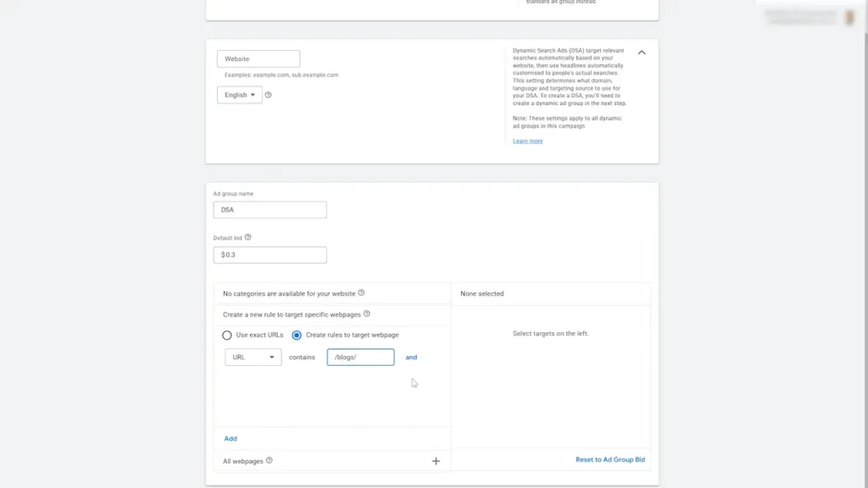This screenshot has height=488, width=868.
Task: Add All webpages using plus icon
Action: (436, 461)
